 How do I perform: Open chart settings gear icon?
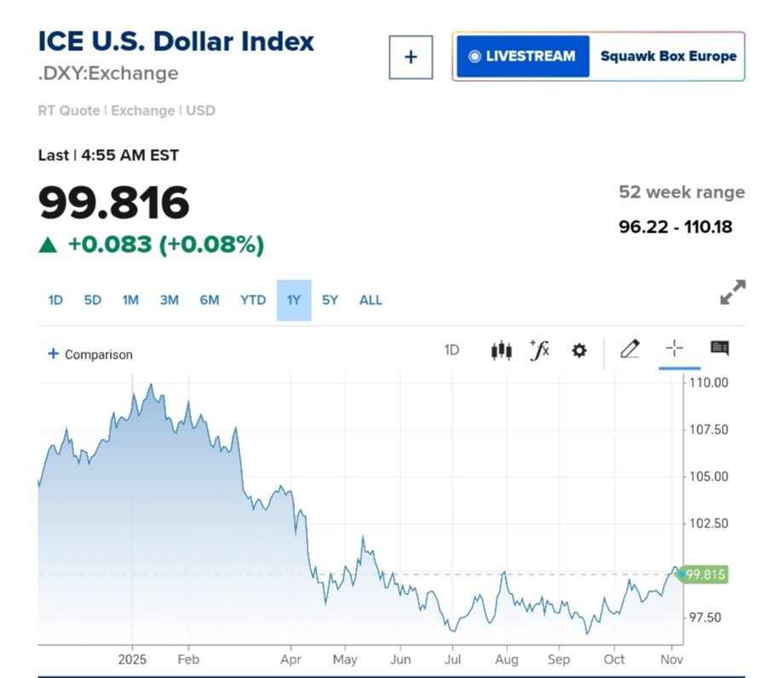pyautogui.click(x=579, y=350)
